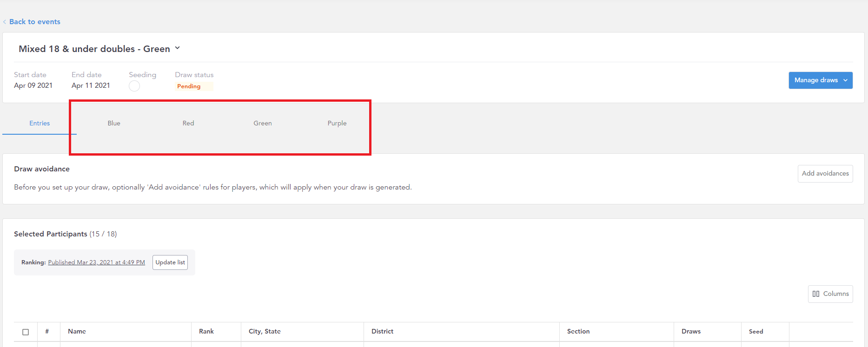Click the back chevron icon beside Back to events

(x=5, y=22)
